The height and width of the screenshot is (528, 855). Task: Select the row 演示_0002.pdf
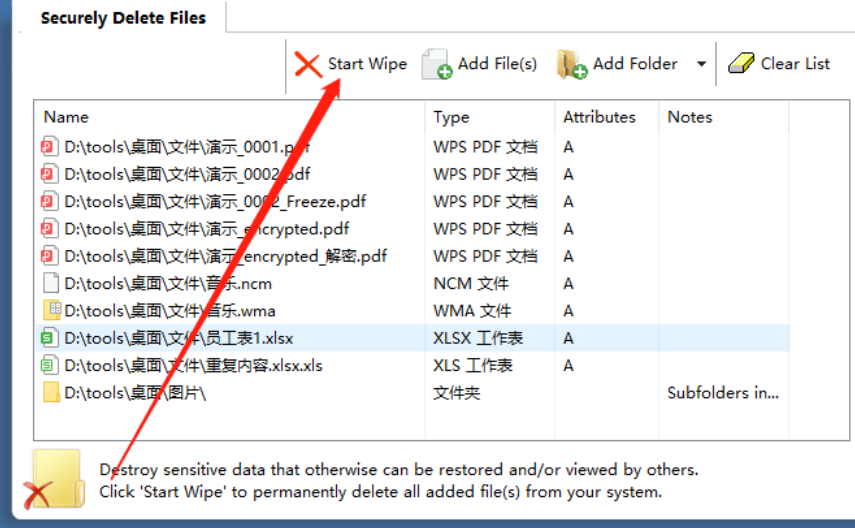pos(412,174)
